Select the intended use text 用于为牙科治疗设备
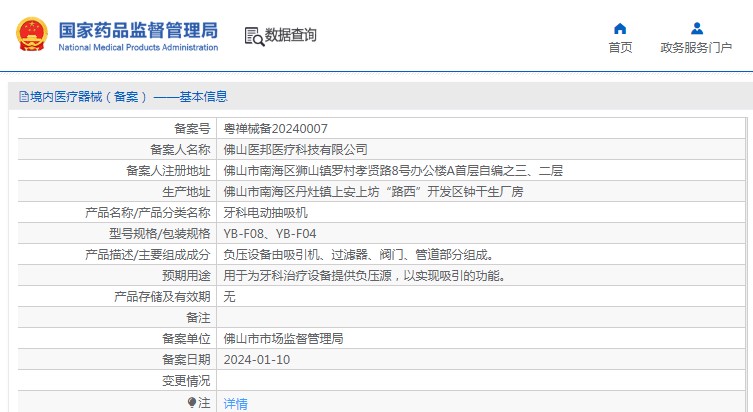Viewport: 753px width, 412px height. tap(365, 276)
